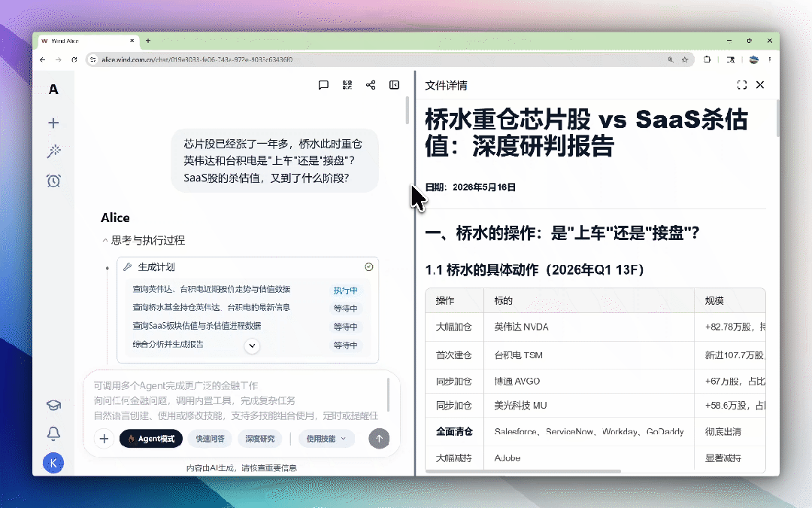Click the 台积电 TSM table cell

(589, 355)
